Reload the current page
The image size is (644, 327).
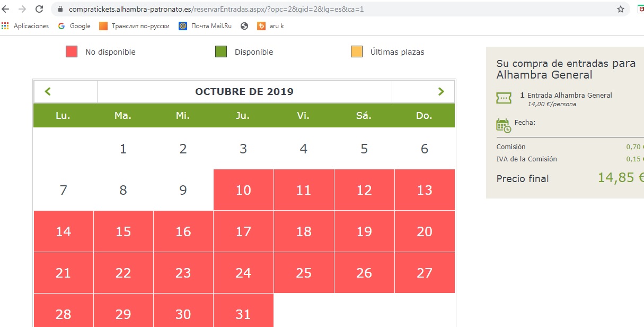tap(39, 9)
